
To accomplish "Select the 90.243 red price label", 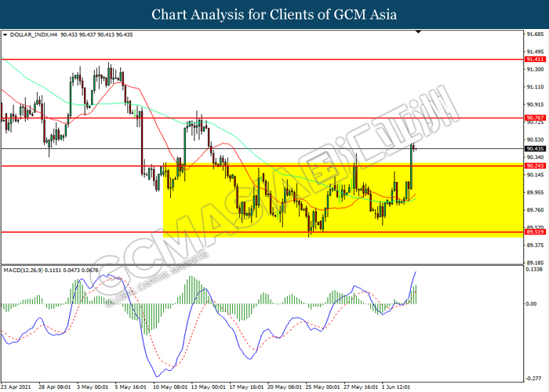I will click(535, 166).
